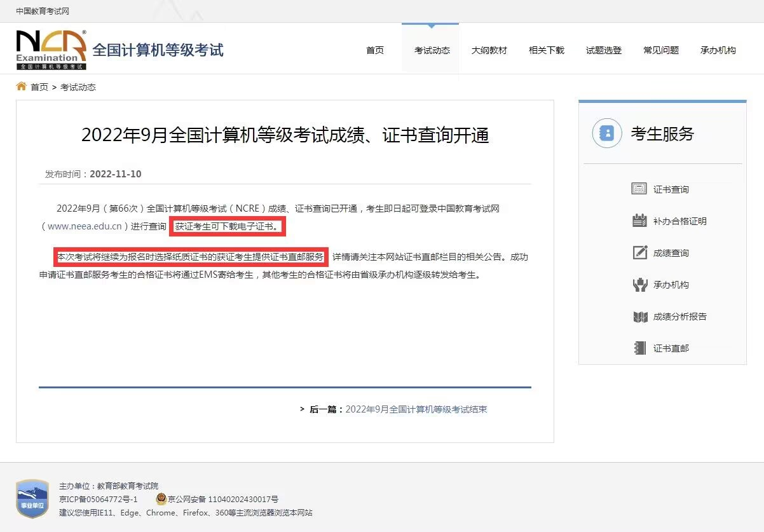
Task: Open 常见问题 navigation item
Action: pos(660,50)
